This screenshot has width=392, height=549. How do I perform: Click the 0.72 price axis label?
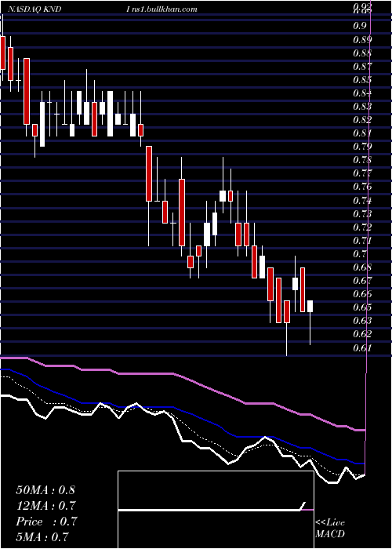coord(362,227)
